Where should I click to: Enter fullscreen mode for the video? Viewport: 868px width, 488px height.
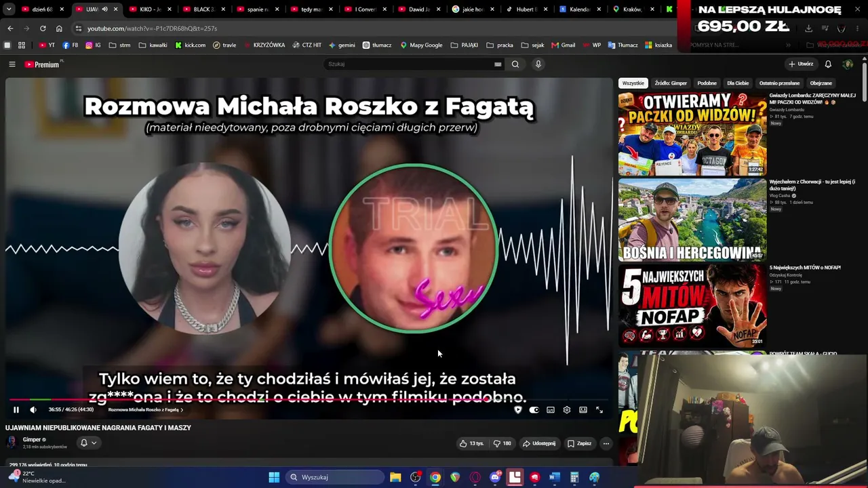(x=599, y=409)
